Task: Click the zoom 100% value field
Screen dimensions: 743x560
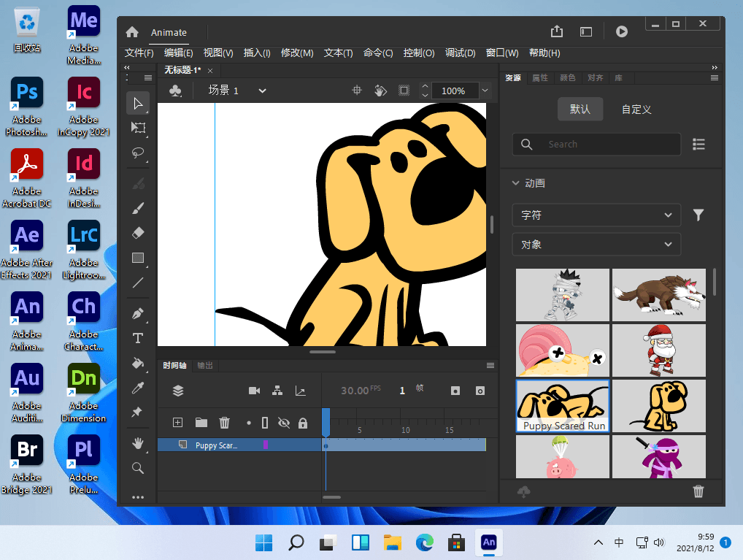Action: tap(455, 91)
